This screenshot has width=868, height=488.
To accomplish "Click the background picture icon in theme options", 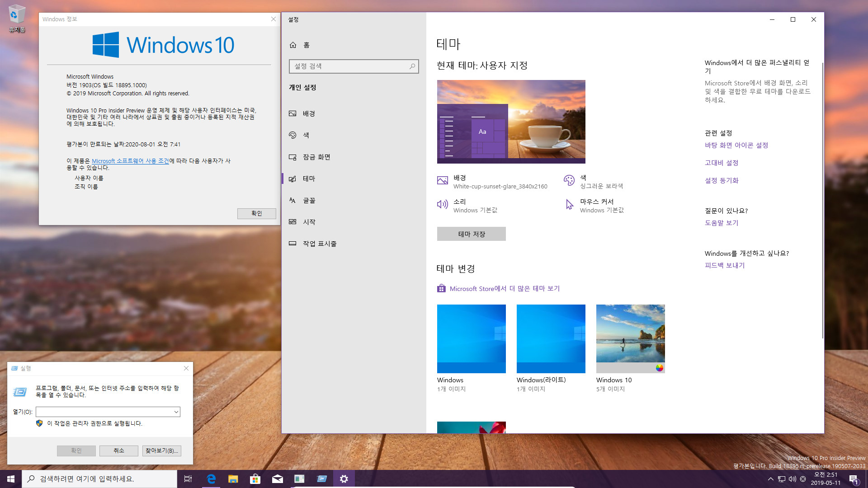I will click(x=442, y=180).
